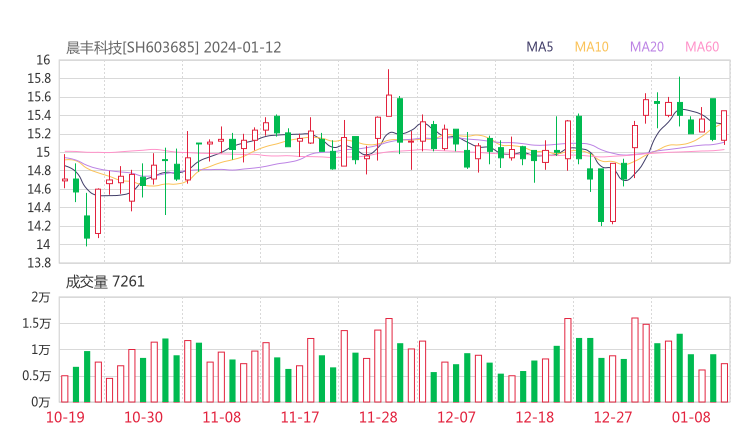Click the 10-19 date label

tap(65, 417)
